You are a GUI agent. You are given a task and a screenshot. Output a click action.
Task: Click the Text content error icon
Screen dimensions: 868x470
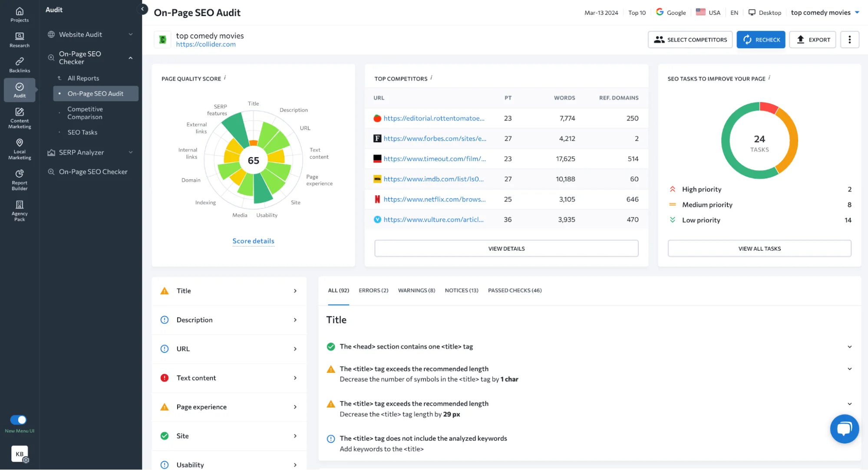pyautogui.click(x=165, y=378)
